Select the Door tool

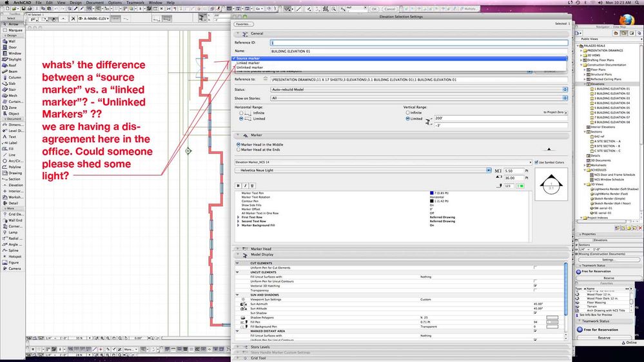pos(12,47)
